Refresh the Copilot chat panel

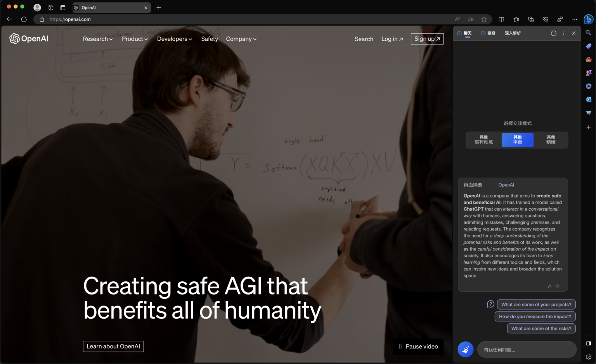553,33
